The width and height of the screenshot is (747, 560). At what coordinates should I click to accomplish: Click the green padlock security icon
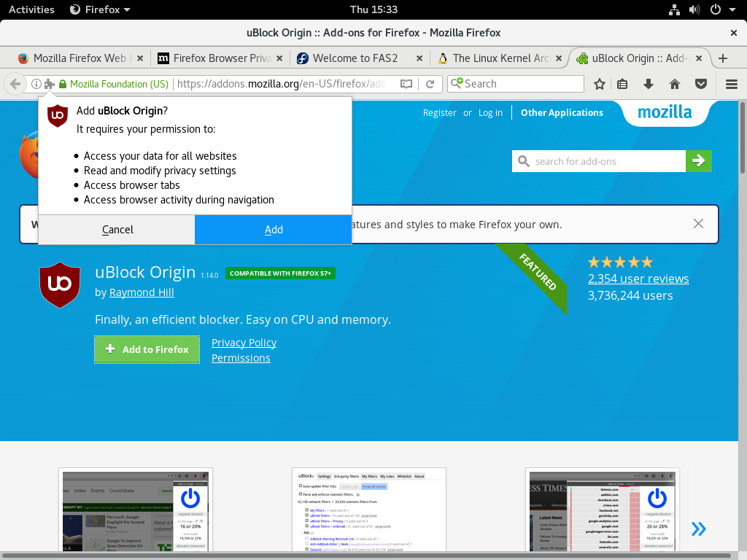[63, 84]
